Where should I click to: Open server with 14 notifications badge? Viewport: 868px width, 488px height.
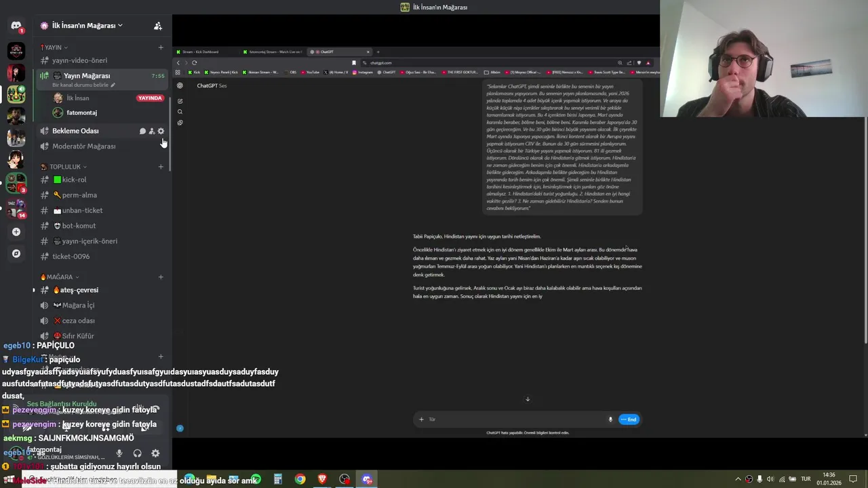(x=16, y=209)
